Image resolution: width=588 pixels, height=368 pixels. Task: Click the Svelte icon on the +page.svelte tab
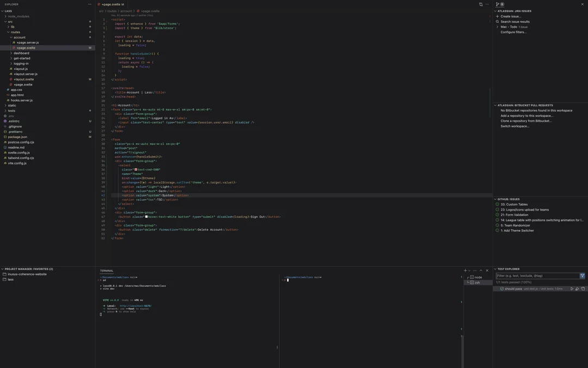click(x=98, y=3)
